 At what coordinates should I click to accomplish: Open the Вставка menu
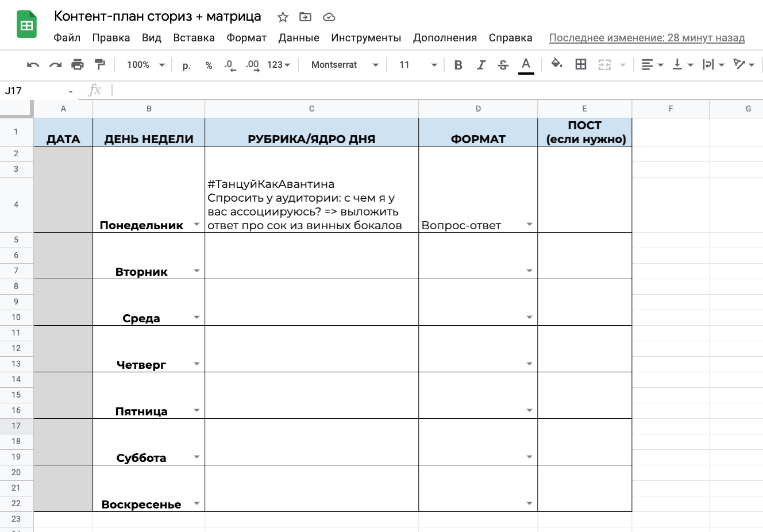194,38
